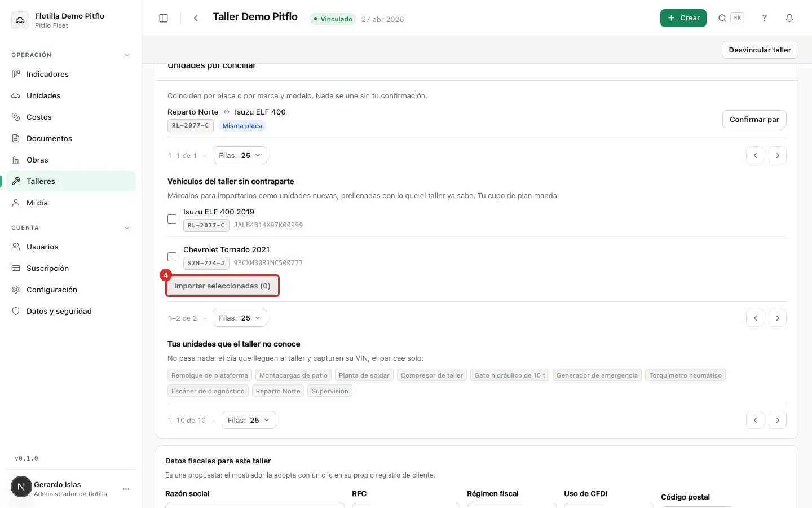Click Desvincular taller button
812x508 pixels.
760,50
